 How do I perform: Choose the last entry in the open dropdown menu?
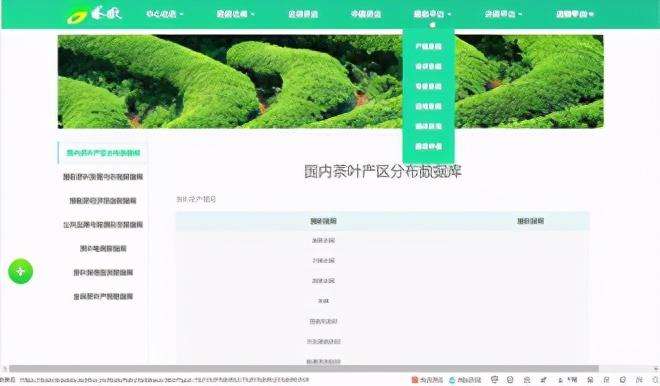428,146
